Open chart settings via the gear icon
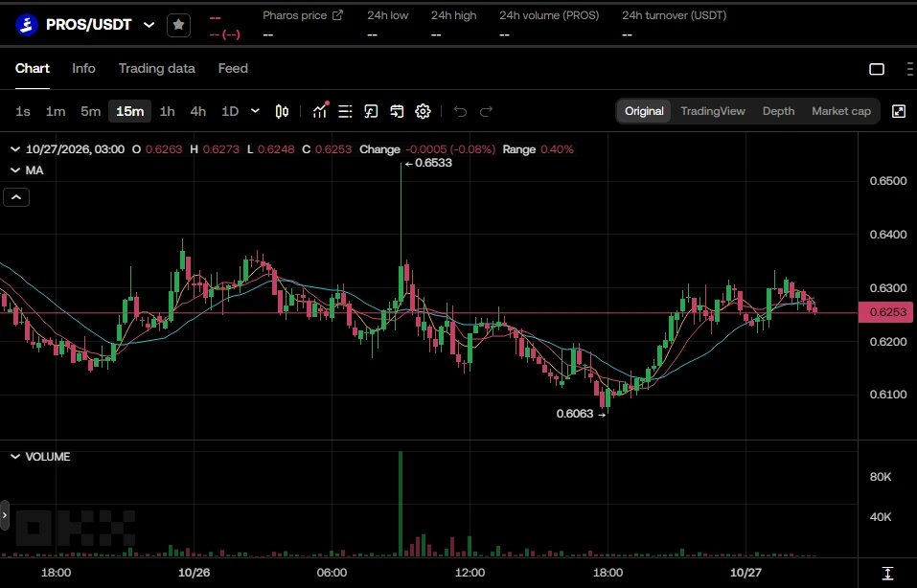Viewport: 917px width, 588px height. (x=423, y=111)
